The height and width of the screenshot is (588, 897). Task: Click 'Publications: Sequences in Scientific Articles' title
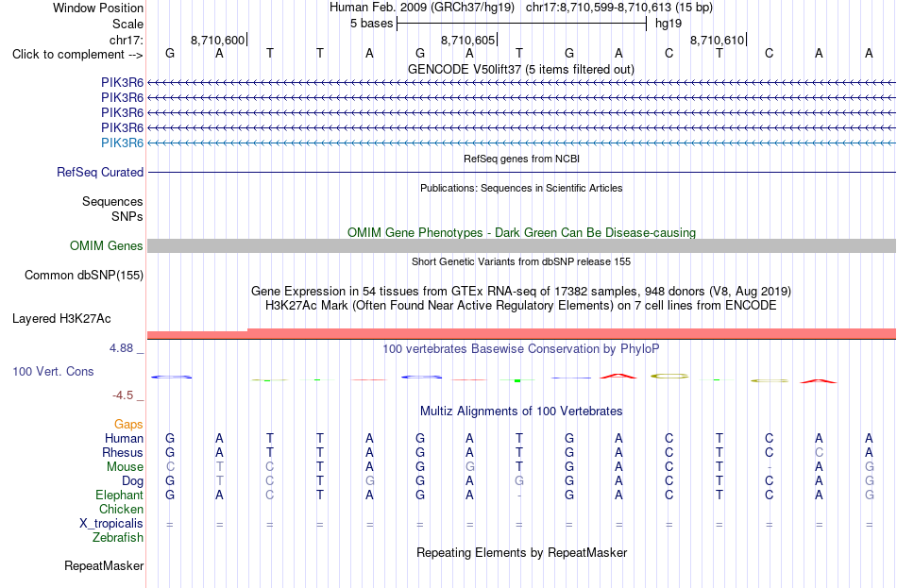pyautogui.click(x=521, y=188)
